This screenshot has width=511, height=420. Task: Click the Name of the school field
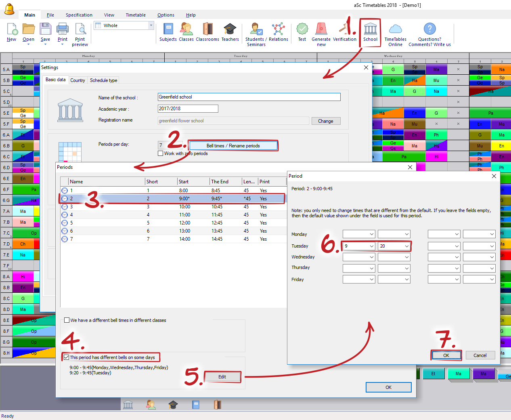tap(249, 97)
